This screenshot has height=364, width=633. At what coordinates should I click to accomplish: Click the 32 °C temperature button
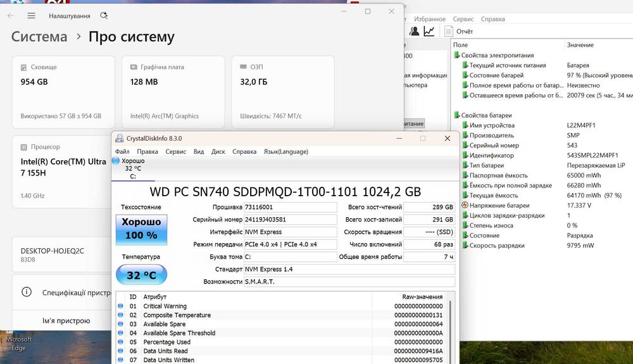point(141,275)
